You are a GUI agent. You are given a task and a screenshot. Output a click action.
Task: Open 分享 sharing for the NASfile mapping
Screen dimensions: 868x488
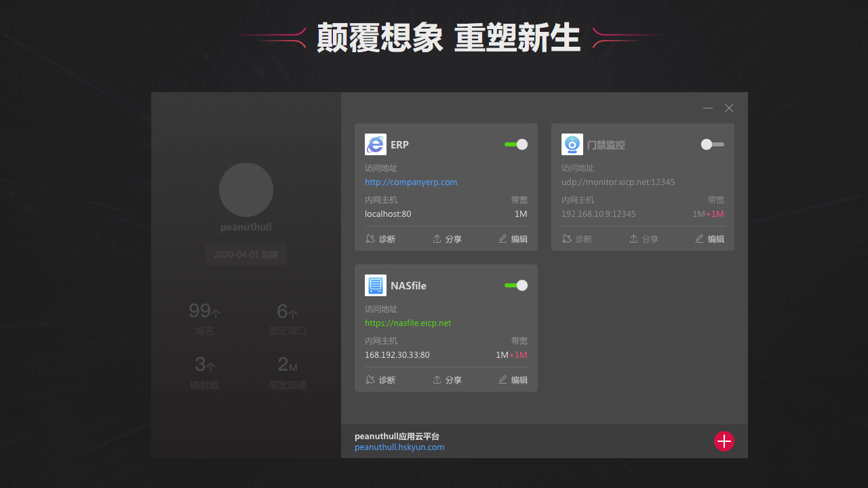(x=447, y=380)
